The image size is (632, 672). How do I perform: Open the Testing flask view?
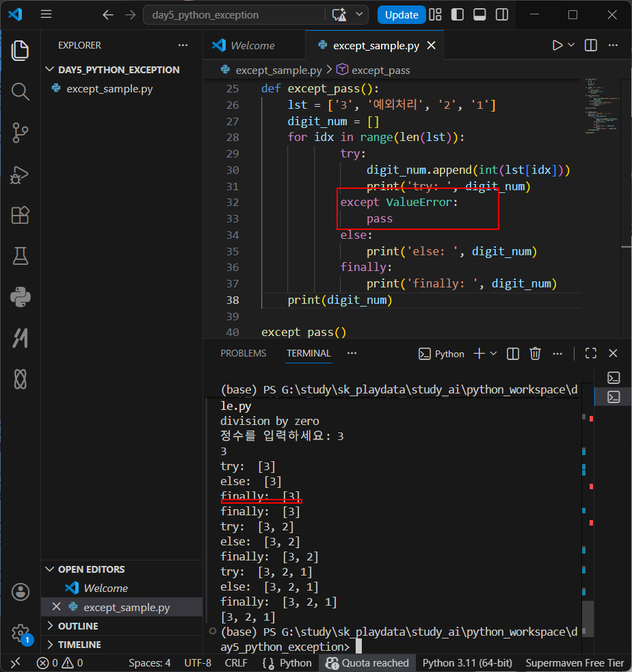(20, 256)
